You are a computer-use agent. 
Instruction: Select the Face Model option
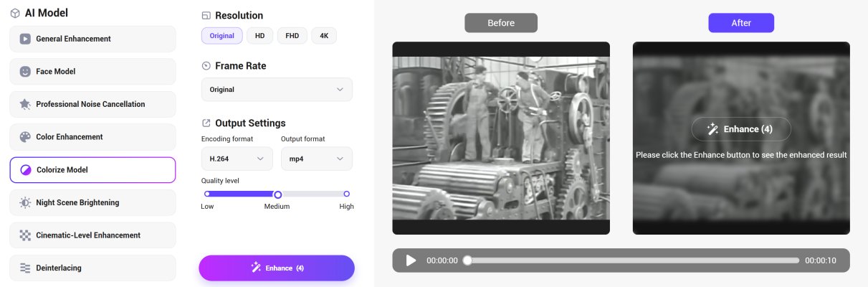tap(92, 72)
